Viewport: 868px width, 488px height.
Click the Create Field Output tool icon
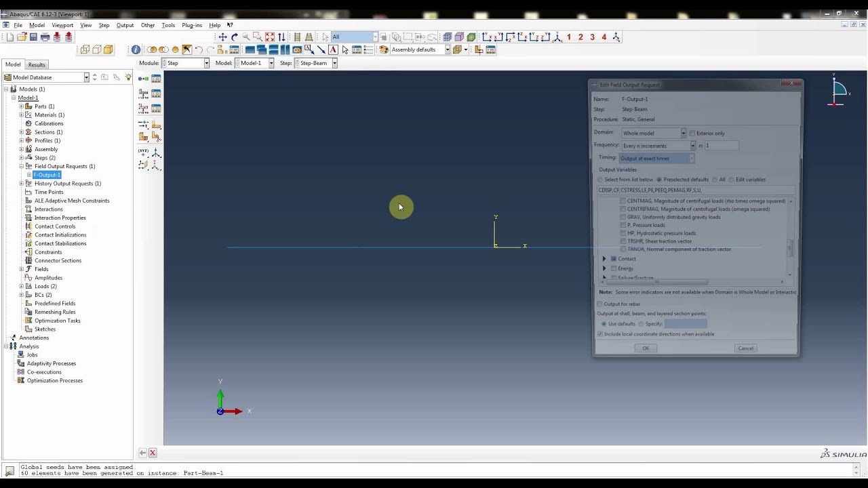(143, 94)
